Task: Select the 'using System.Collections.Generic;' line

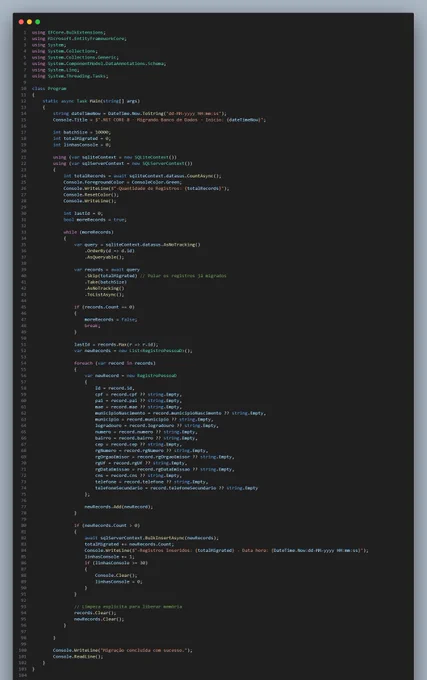Action: (x=75, y=57)
